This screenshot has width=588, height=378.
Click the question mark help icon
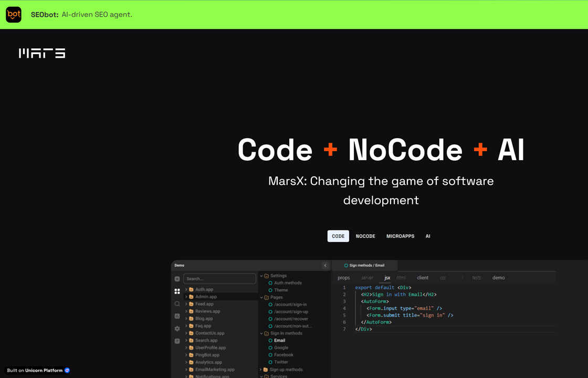click(177, 341)
